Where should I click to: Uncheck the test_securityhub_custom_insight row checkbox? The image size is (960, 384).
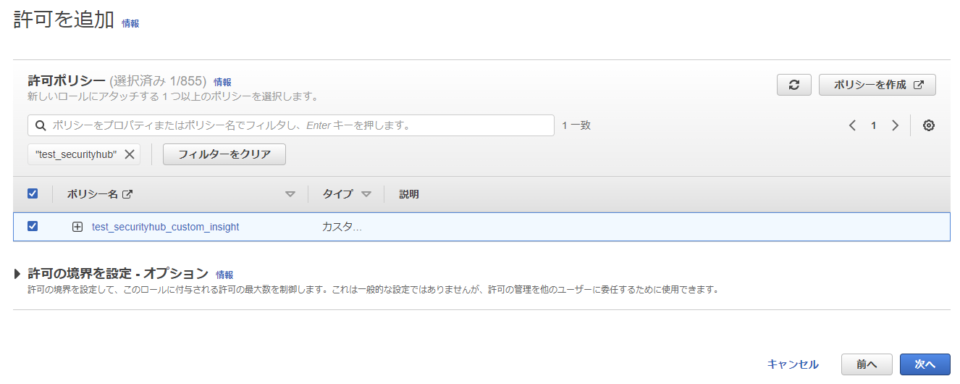[33, 226]
